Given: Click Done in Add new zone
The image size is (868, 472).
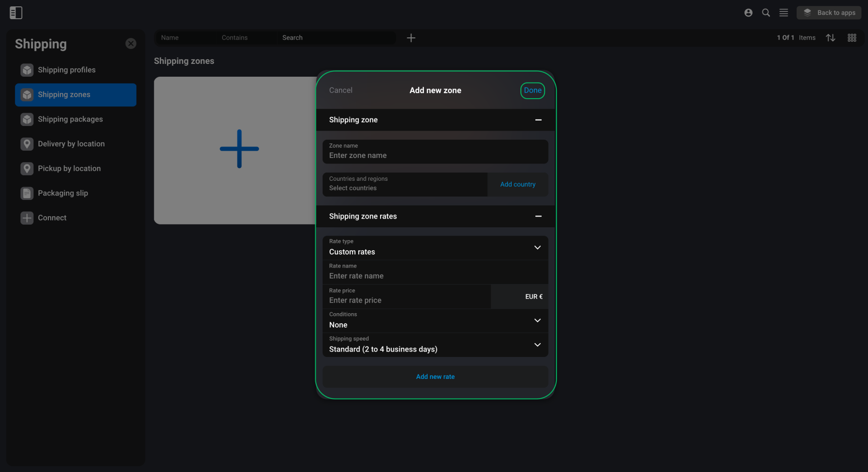Looking at the screenshot, I should [533, 90].
